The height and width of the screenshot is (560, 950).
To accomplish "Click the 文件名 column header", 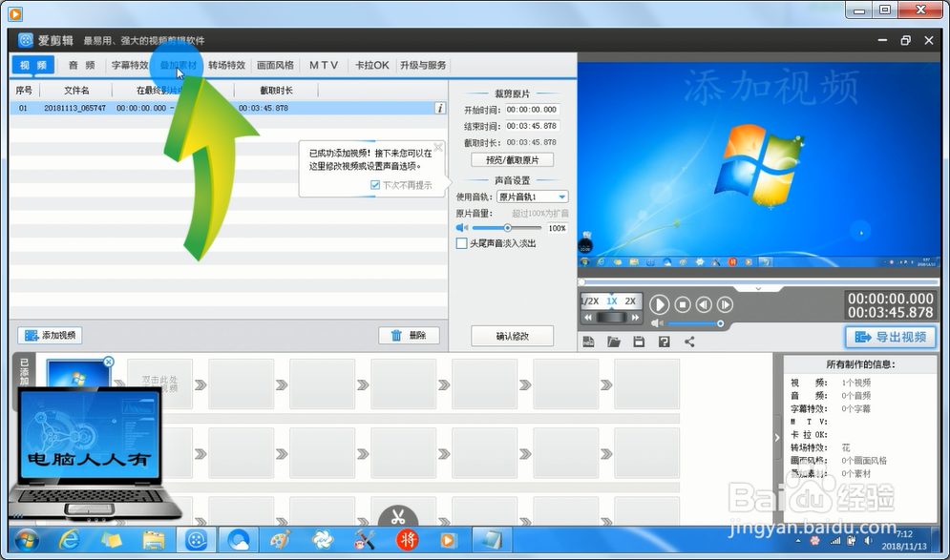I will point(76,91).
